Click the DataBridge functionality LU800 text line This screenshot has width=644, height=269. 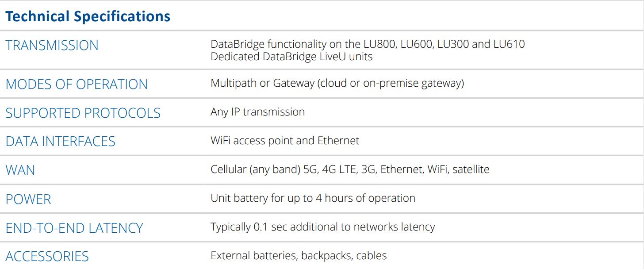tap(368, 44)
